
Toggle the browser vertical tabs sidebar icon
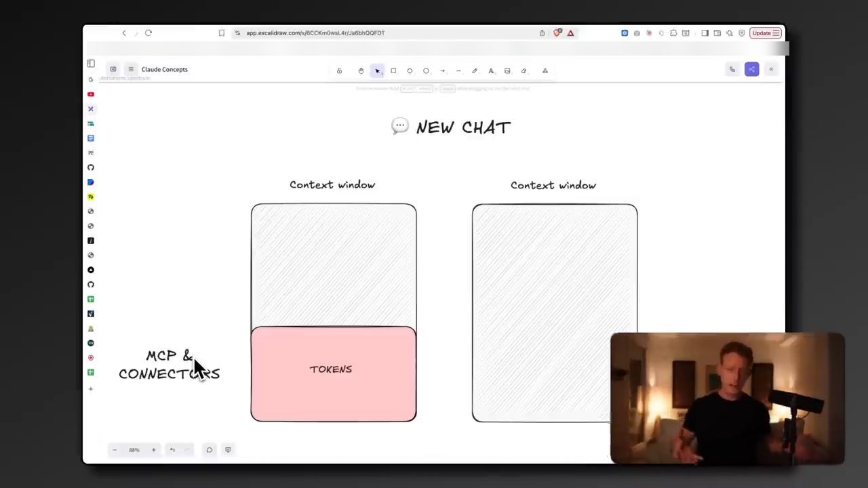pyautogui.click(x=91, y=63)
